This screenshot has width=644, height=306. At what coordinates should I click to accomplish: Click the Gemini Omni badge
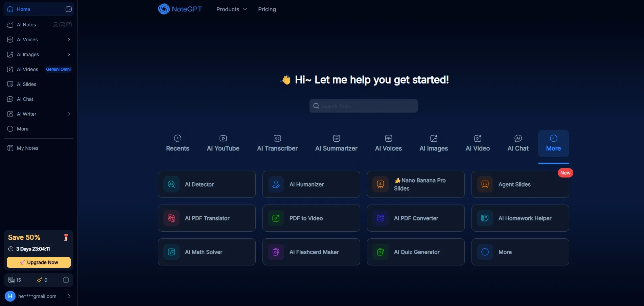click(x=58, y=69)
